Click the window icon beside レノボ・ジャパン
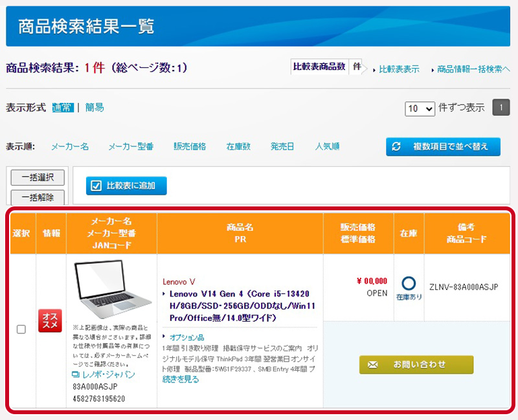 click(76, 375)
